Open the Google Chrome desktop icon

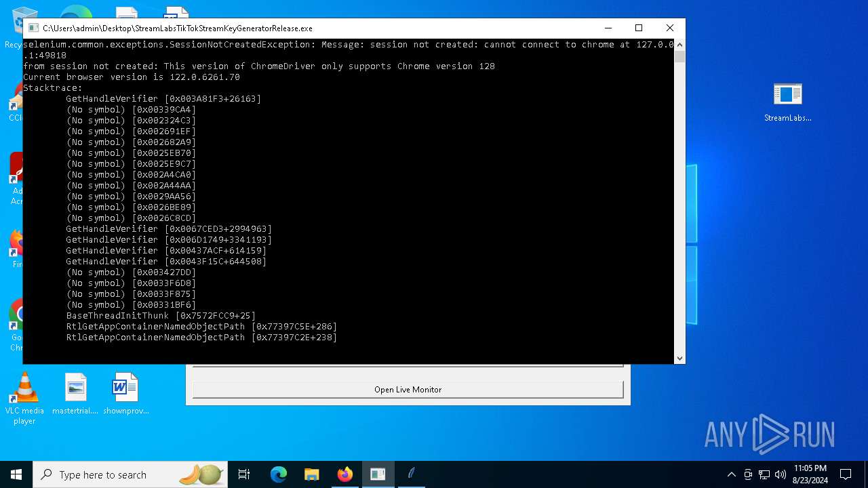[x=16, y=325]
